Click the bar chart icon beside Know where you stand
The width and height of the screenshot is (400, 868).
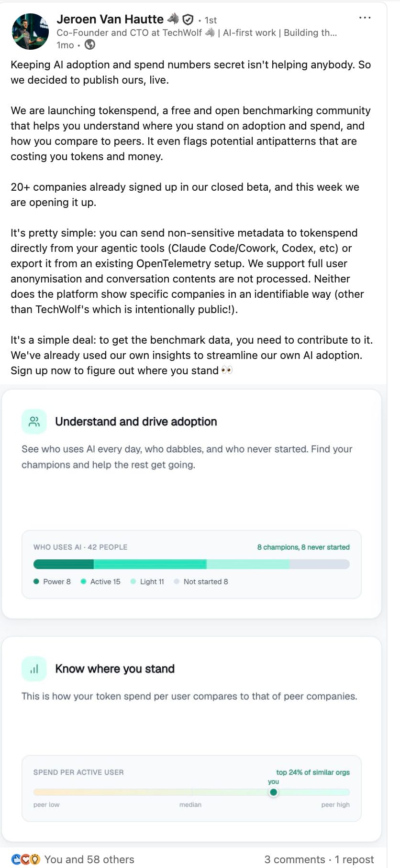[x=34, y=669]
